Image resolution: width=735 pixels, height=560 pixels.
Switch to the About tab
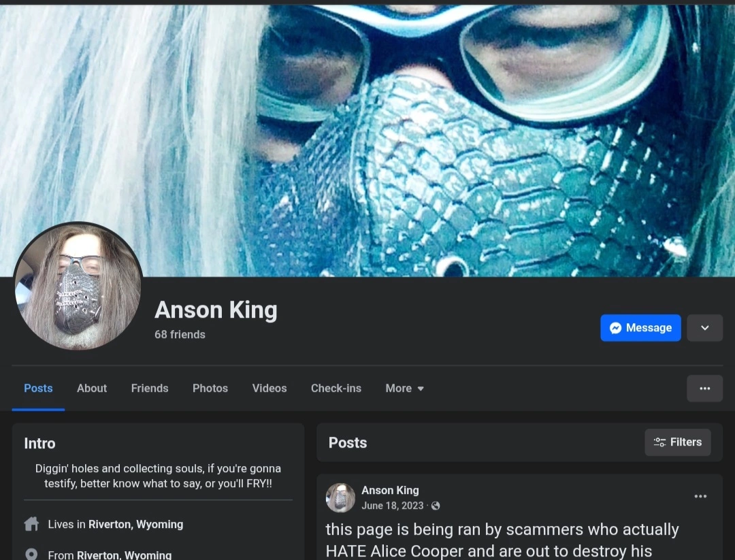pyautogui.click(x=92, y=389)
